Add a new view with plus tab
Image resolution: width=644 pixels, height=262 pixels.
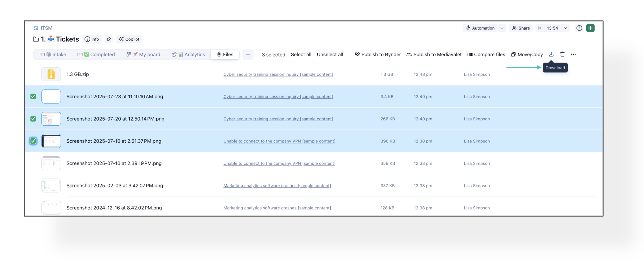click(x=248, y=55)
